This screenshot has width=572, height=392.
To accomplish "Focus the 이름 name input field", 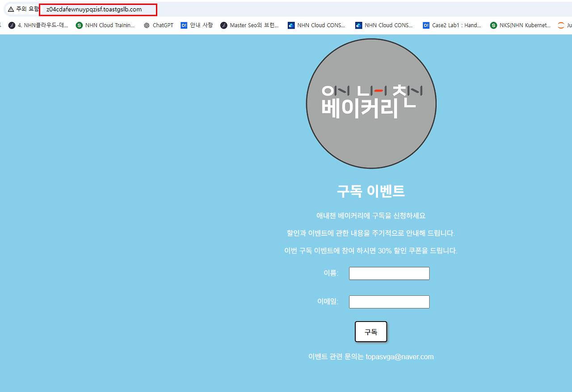I will point(389,273).
